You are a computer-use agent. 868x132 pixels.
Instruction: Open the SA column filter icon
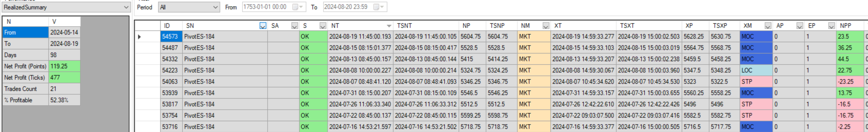[x=294, y=26]
